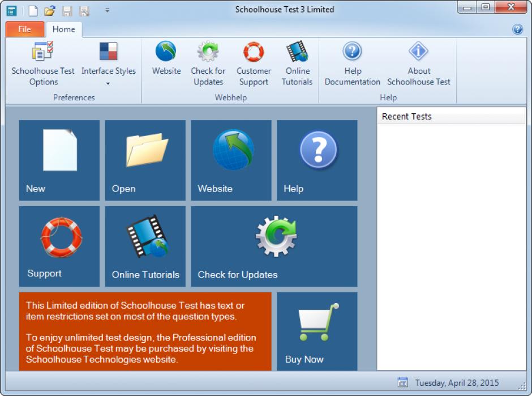Click the help icon at ribbon top right
The image size is (532, 396).
tap(517, 29)
